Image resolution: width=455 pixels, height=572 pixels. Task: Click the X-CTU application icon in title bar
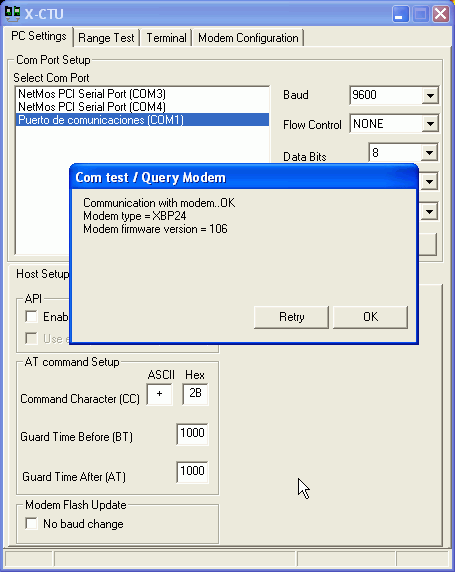tap(12, 14)
